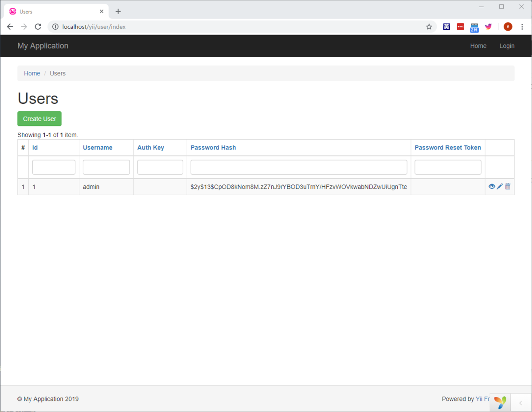Go back with the browser back arrow
Image resolution: width=532 pixels, height=412 pixels.
[10, 27]
